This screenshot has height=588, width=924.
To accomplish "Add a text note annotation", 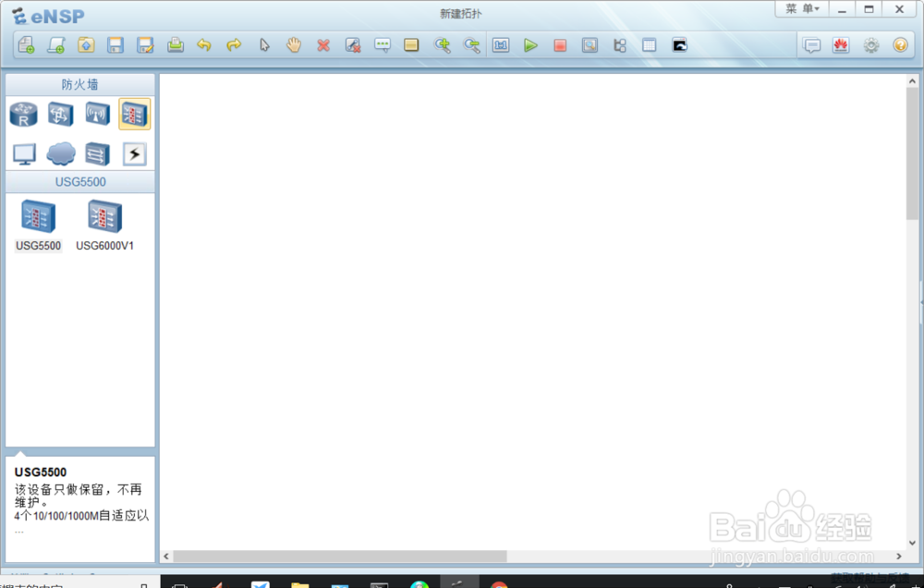I will click(x=383, y=45).
